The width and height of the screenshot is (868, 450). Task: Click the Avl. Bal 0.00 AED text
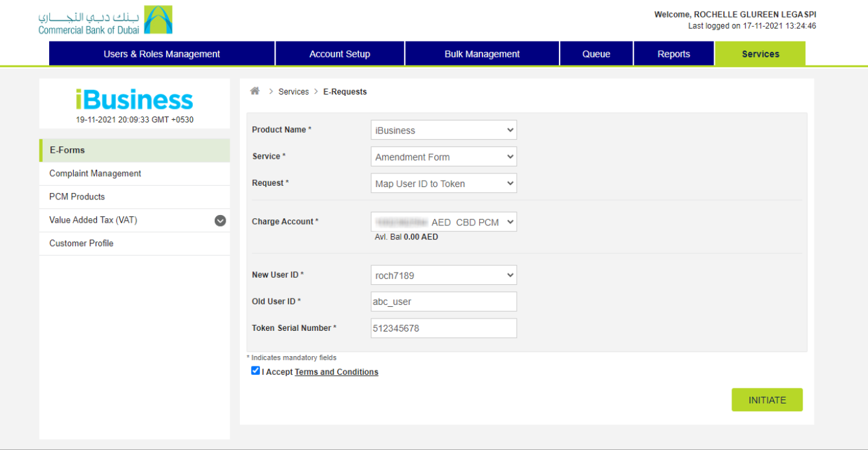(406, 237)
